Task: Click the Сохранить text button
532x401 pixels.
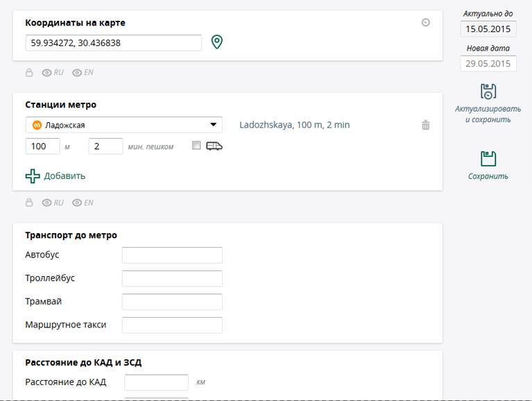Action: 488,176
